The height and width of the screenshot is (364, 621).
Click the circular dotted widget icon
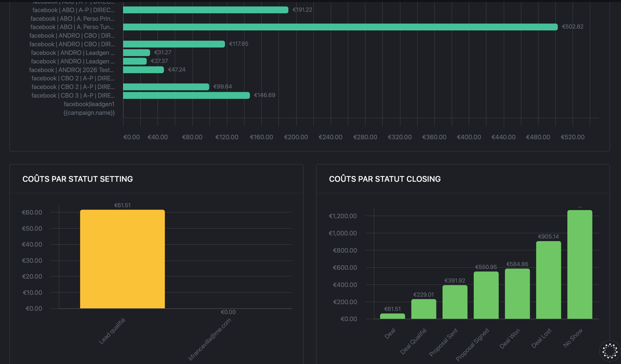click(x=609, y=351)
